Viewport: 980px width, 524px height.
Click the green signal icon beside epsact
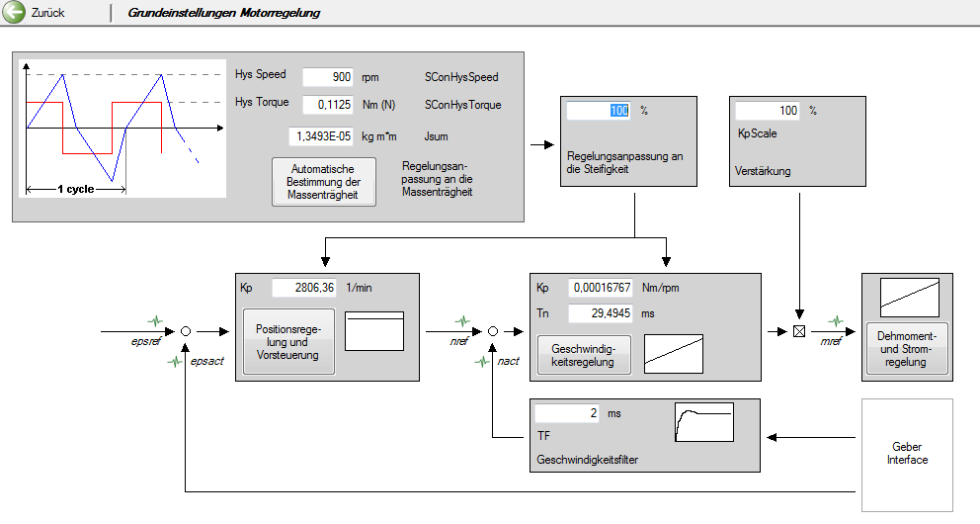(x=175, y=362)
